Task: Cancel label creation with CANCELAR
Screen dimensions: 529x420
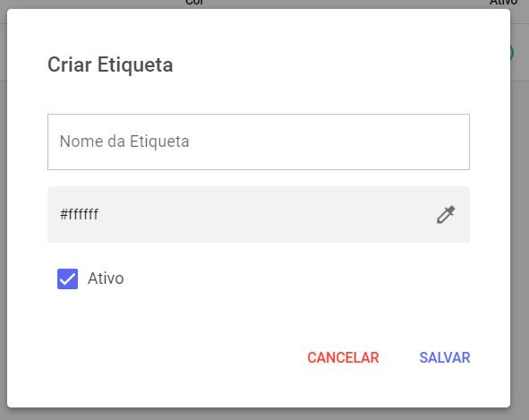Action: [x=343, y=358]
